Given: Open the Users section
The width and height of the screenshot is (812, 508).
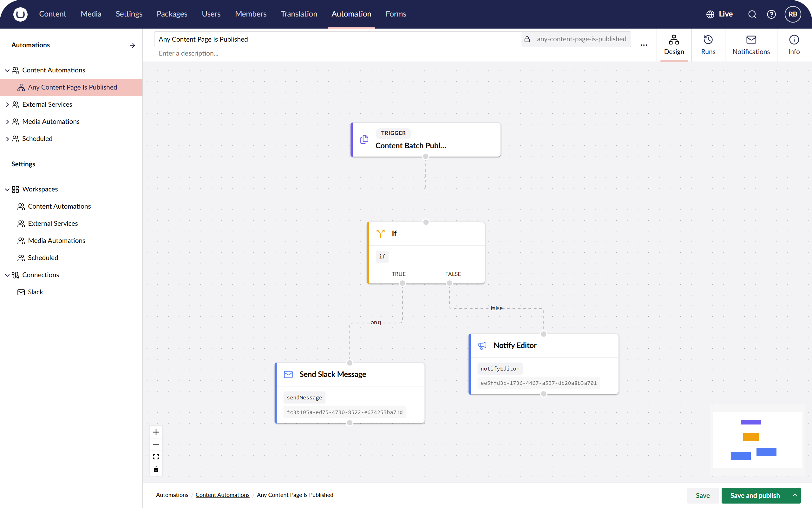Looking at the screenshot, I should pyautogui.click(x=211, y=14).
